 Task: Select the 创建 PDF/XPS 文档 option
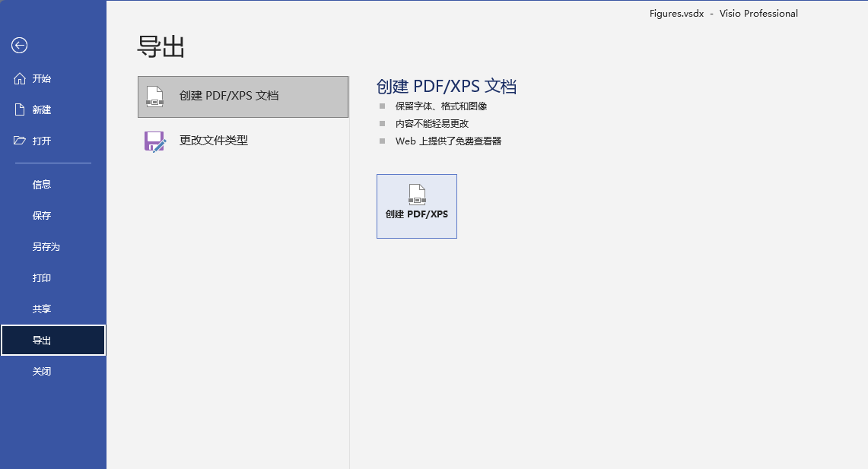click(x=243, y=97)
